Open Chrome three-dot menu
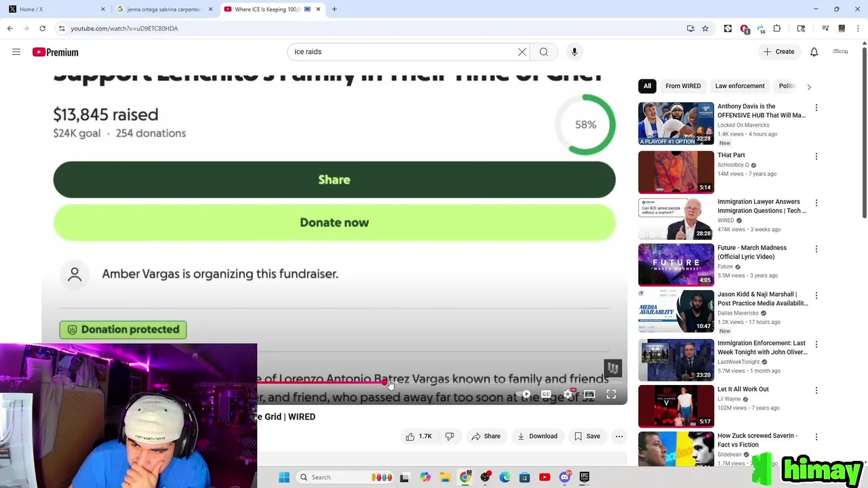Screen dimensions: 868x488 859,28
